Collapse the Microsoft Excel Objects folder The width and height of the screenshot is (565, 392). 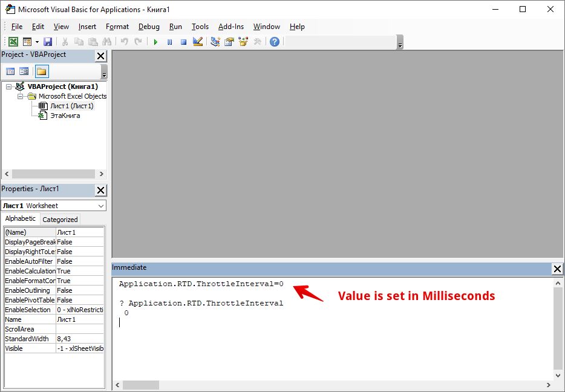pos(20,96)
